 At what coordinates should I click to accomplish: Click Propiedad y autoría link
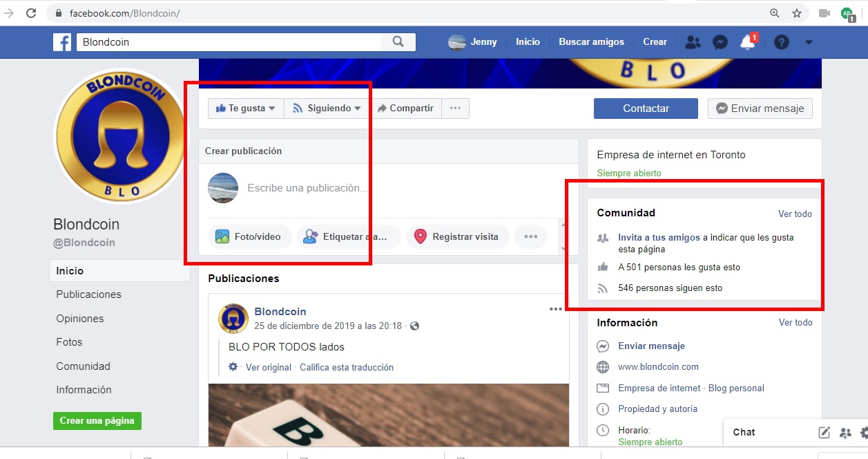pos(657,409)
